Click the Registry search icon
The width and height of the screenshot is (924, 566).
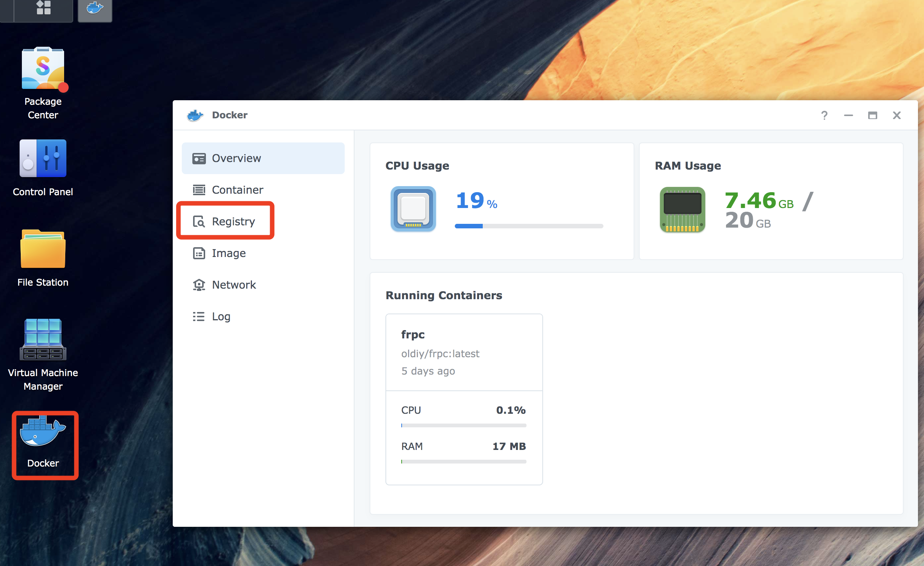coord(199,222)
